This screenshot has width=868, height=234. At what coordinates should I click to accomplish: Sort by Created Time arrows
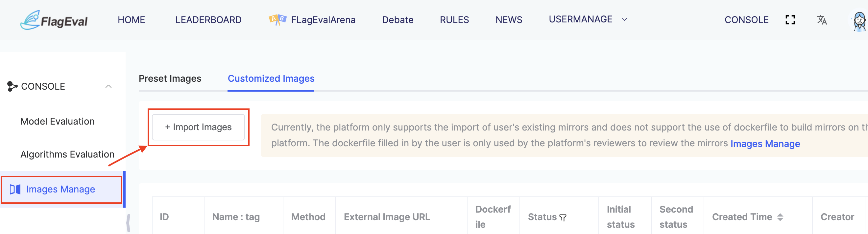[780, 217]
